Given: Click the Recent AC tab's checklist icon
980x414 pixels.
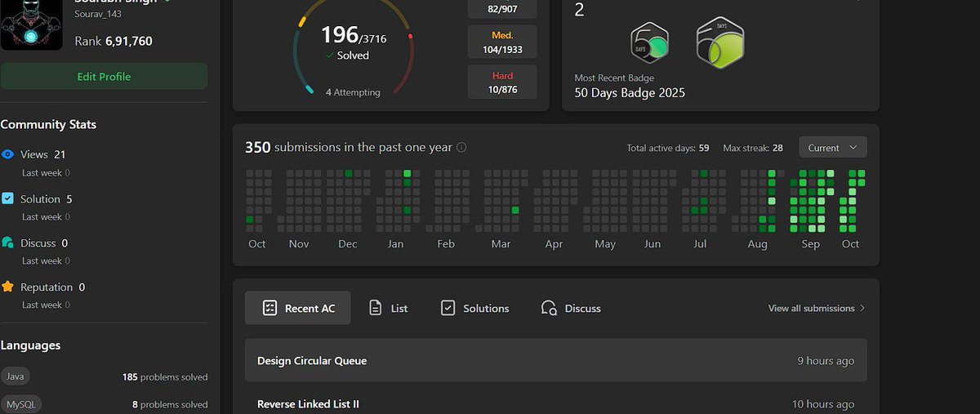Looking at the screenshot, I should pyautogui.click(x=269, y=308).
